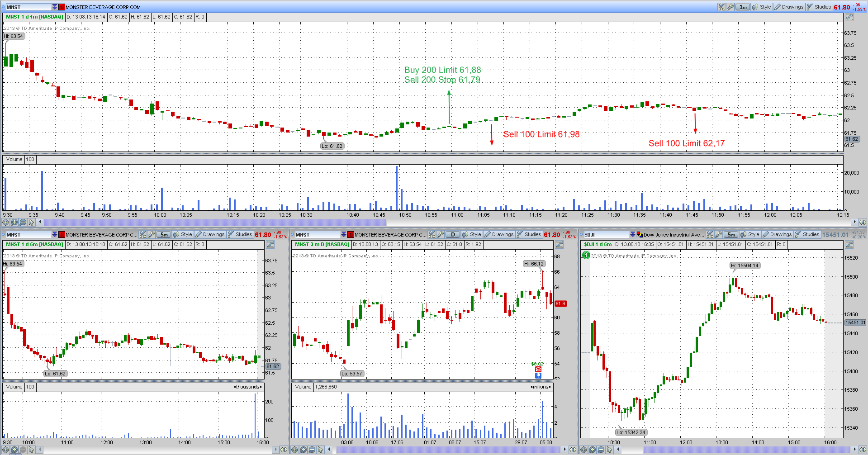
Task: Open Style dropdown in MNST 5m chart
Action: [183, 235]
